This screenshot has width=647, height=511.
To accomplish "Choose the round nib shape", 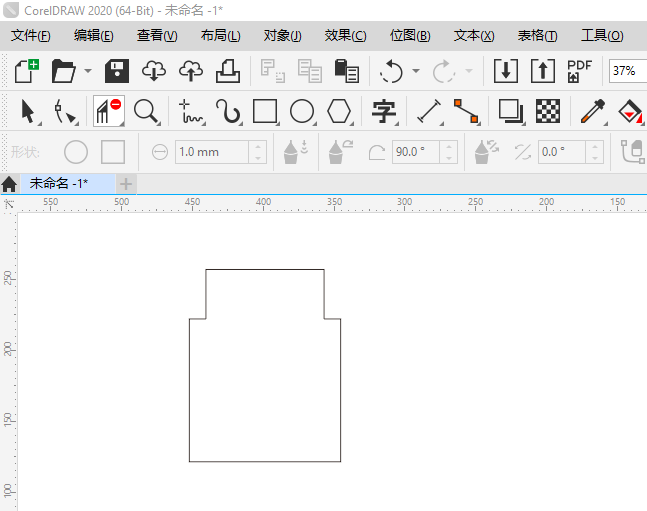I will click(76, 152).
